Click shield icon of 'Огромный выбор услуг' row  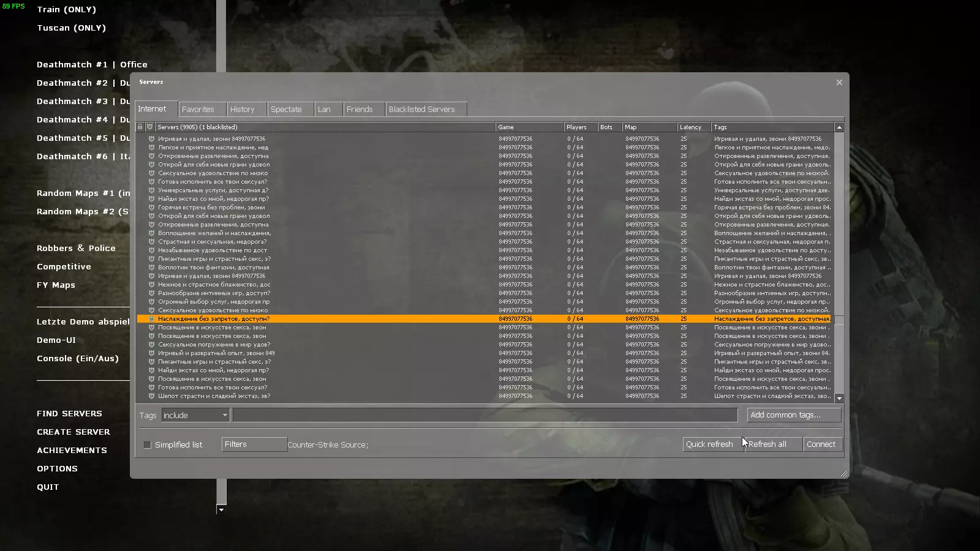151,302
